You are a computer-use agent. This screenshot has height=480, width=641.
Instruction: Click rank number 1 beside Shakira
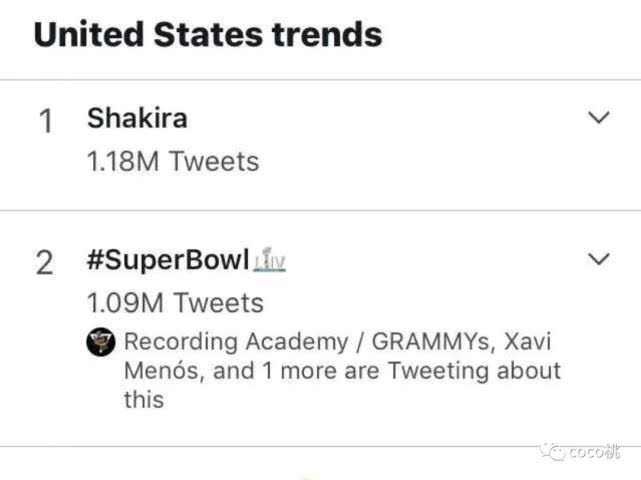pos(45,122)
